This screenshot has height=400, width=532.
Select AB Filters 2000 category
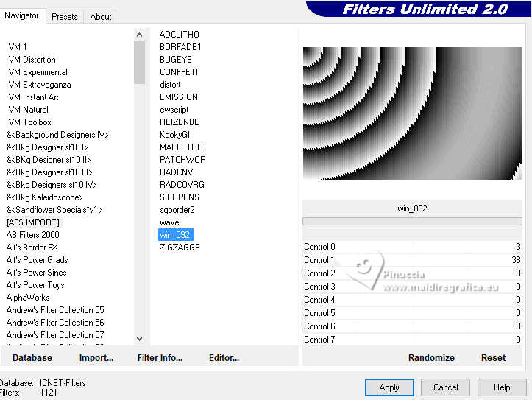click(x=32, y=235)
